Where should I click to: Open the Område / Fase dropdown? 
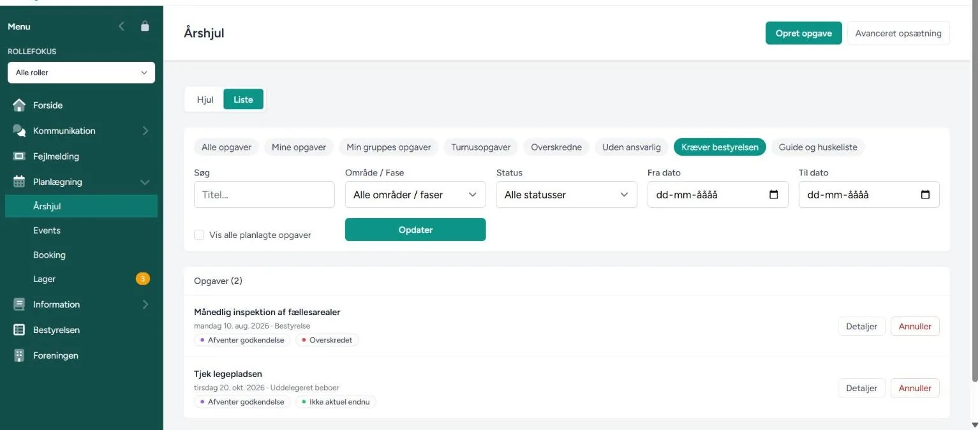pyautogui.click(x=415, y=195)
